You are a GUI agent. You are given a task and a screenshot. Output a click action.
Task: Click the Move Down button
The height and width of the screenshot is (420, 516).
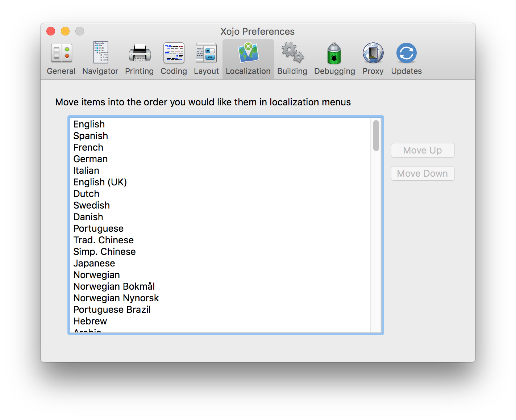pos(423,173)
